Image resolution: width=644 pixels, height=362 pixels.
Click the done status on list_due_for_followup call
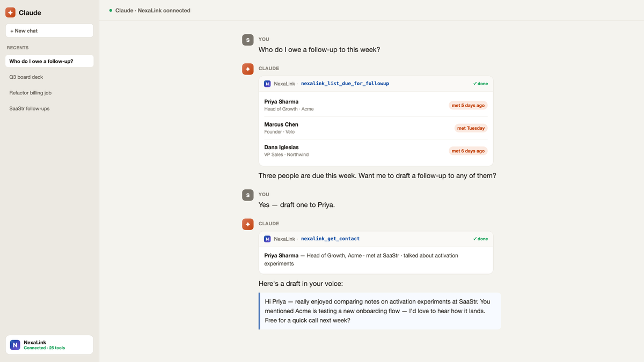(480, 84)
